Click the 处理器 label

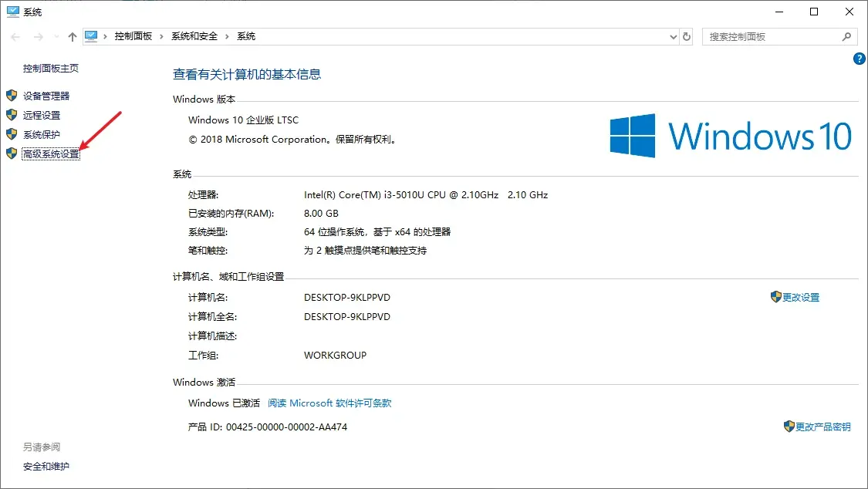click(x=203, y=194)
